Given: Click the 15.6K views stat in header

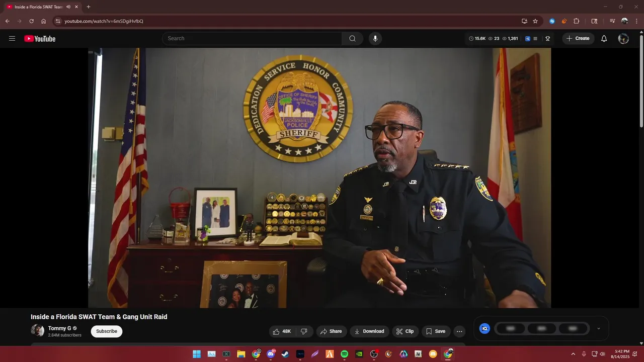Looking at the screenshot, I should [x=477, y=39].
